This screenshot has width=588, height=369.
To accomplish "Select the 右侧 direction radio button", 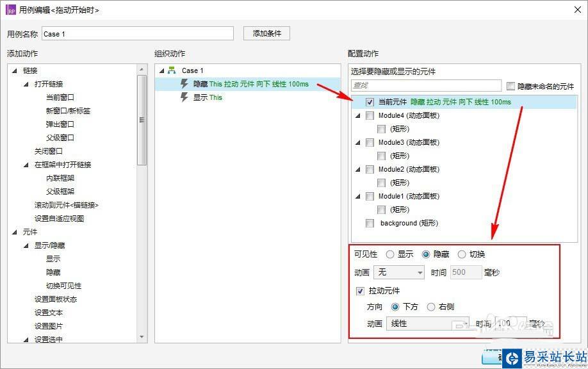I will tap(431, 307).
